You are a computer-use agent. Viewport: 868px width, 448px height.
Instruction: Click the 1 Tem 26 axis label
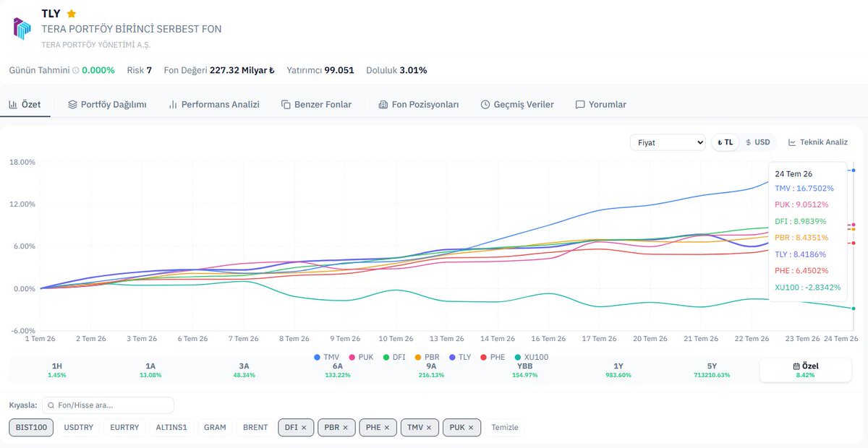pyautogui.click(x=41, y=338)
